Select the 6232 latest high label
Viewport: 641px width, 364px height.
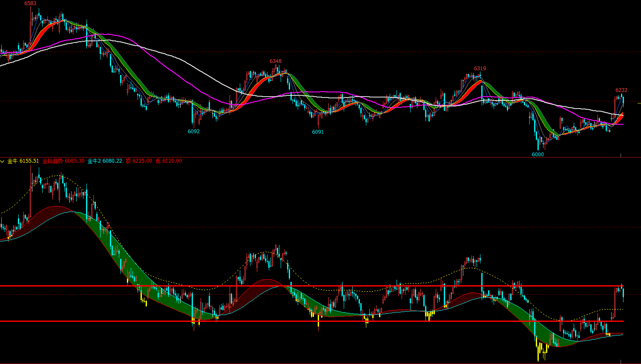tap(621, 90)
